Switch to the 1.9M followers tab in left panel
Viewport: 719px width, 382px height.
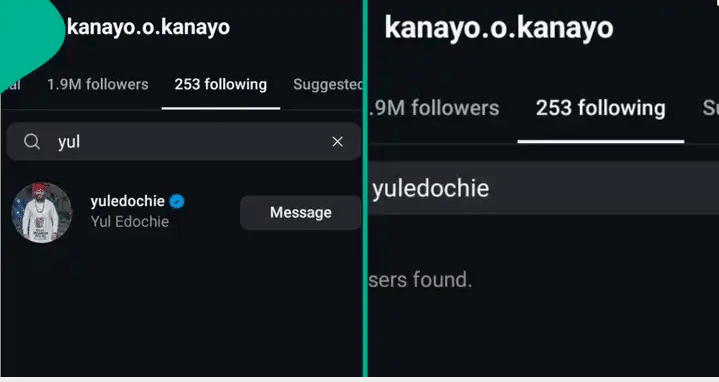(98, 84)
